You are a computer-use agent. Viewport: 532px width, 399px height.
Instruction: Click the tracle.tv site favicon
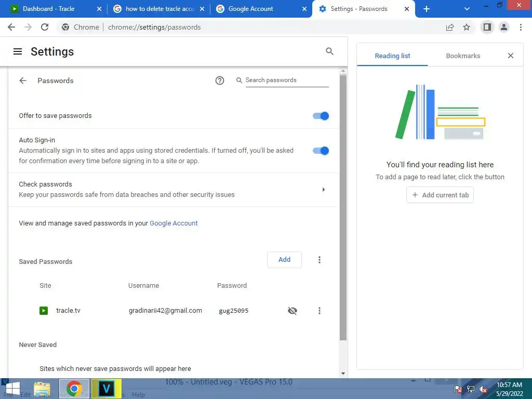44,311
